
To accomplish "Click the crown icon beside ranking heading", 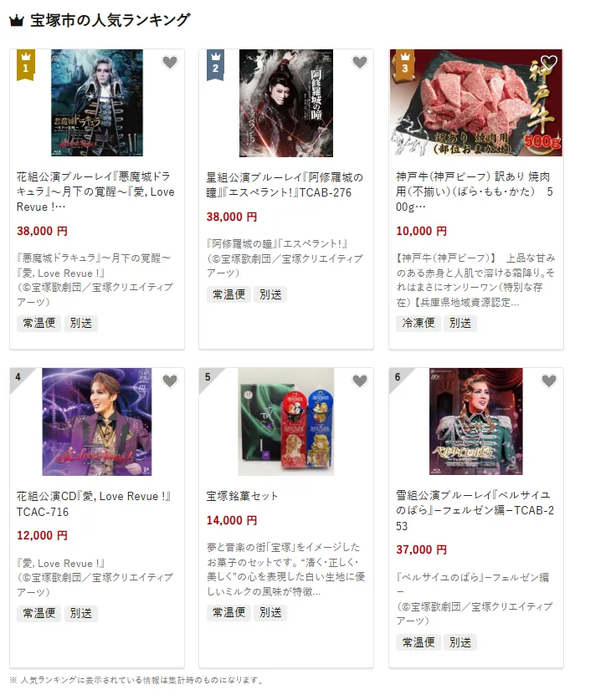I will point(17,21).
